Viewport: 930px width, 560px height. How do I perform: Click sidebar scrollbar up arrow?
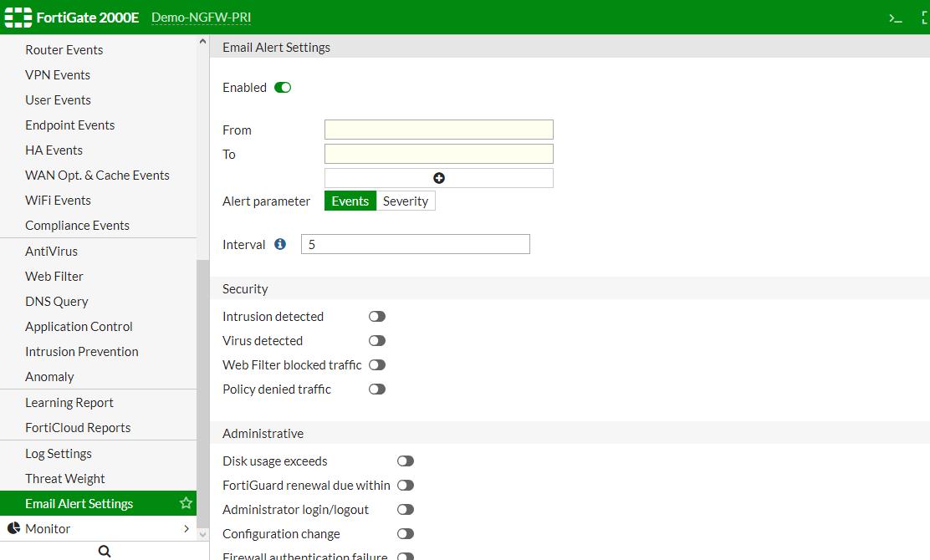(x=202, y=42)
